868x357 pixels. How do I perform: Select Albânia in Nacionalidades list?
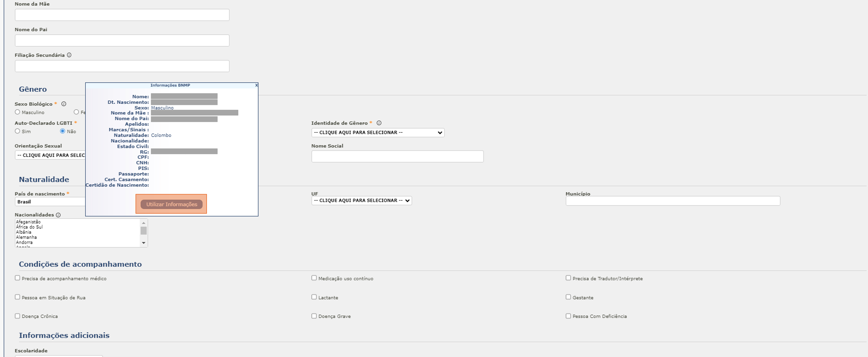click(x=78, y=232)
